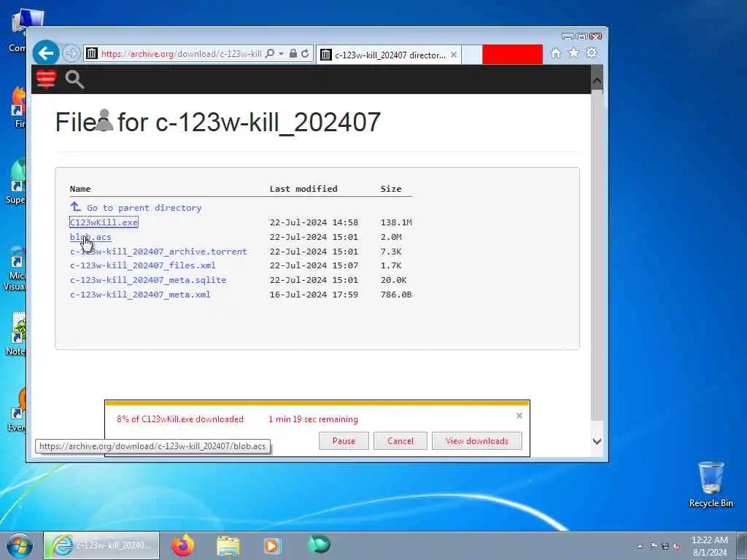Click the user silhouette icon in heading
The height and width of the screenshot is (560, 747).
[104, 120]
